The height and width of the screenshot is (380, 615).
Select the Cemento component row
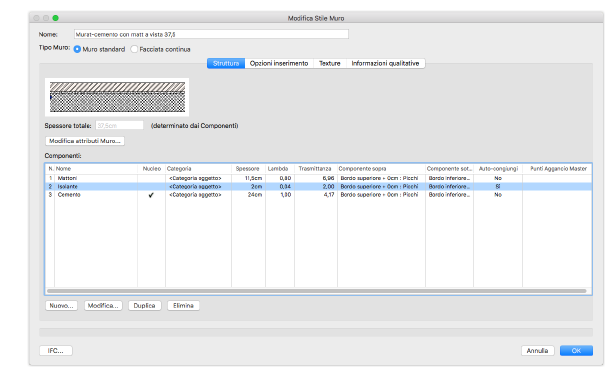[x=318, y=195]
